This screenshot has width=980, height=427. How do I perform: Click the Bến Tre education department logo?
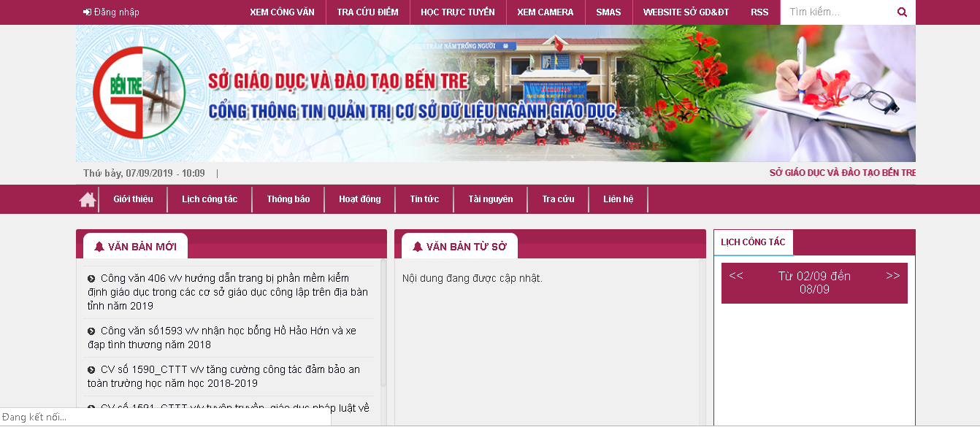[138, 93]
